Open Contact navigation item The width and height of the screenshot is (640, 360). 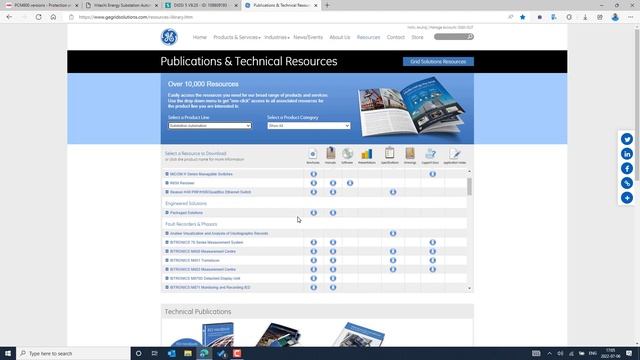[396, 37]
